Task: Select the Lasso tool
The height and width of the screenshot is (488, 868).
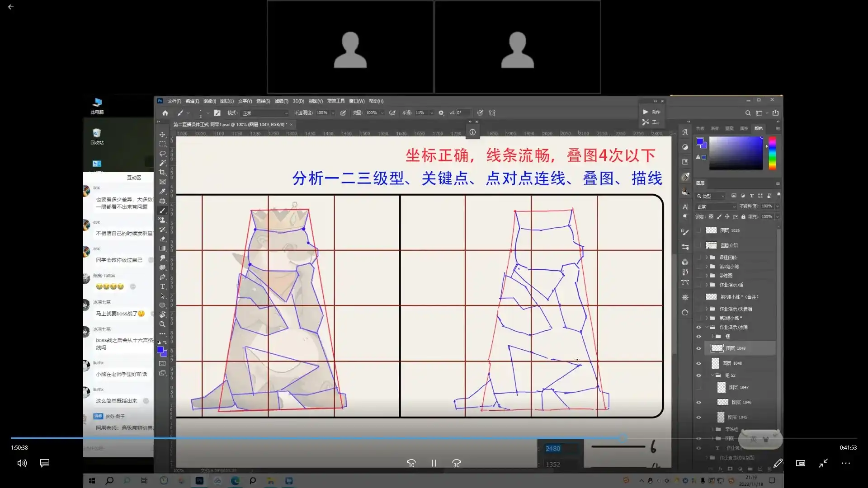Action: click(x=162, y=153)
